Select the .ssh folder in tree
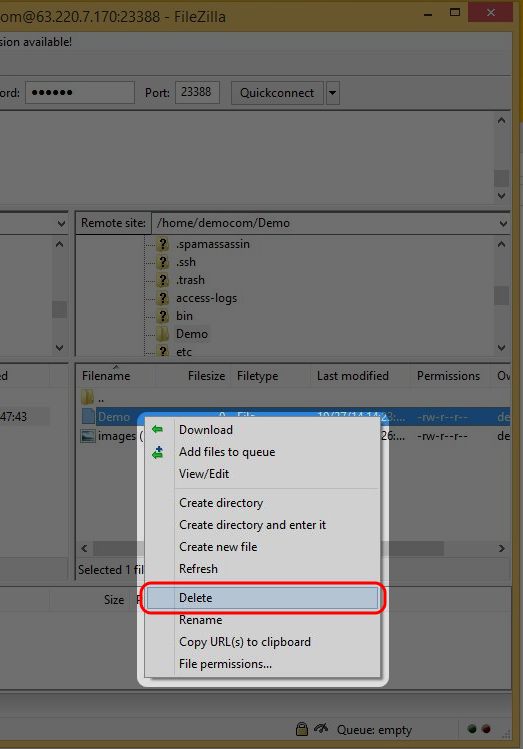The image size is (523, 749). [x=186, y=262]
